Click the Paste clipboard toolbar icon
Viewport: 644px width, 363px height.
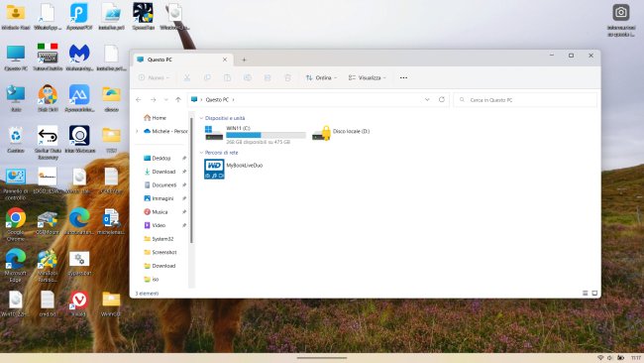[x=227, y=77]
